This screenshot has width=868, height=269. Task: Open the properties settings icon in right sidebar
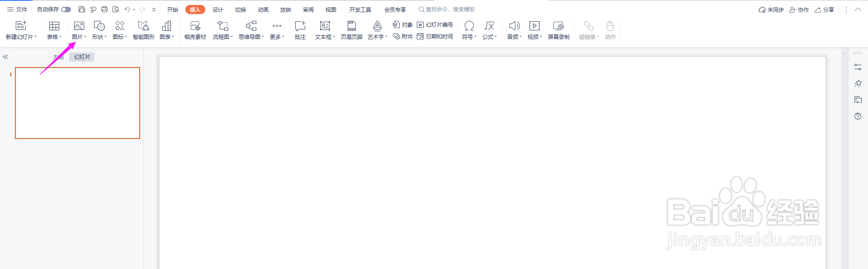pyautogui.click(x=858, y=67)
